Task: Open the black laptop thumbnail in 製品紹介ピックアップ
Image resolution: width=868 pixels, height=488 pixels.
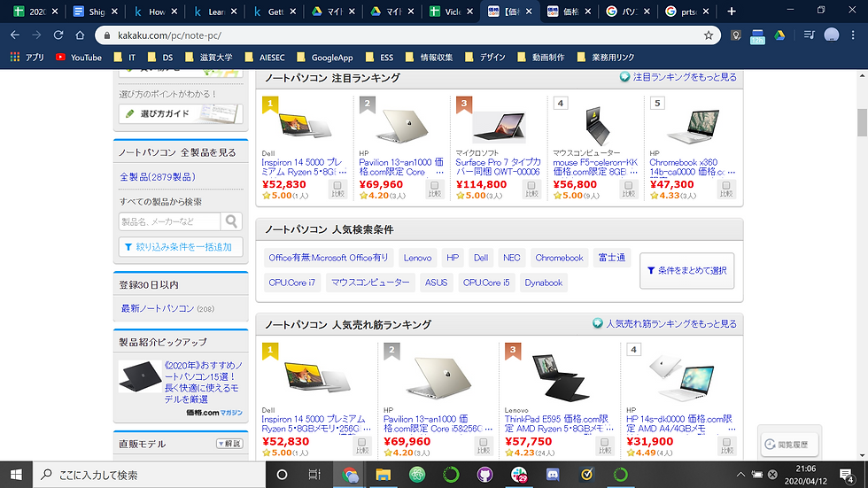Action: pos(140,376)
